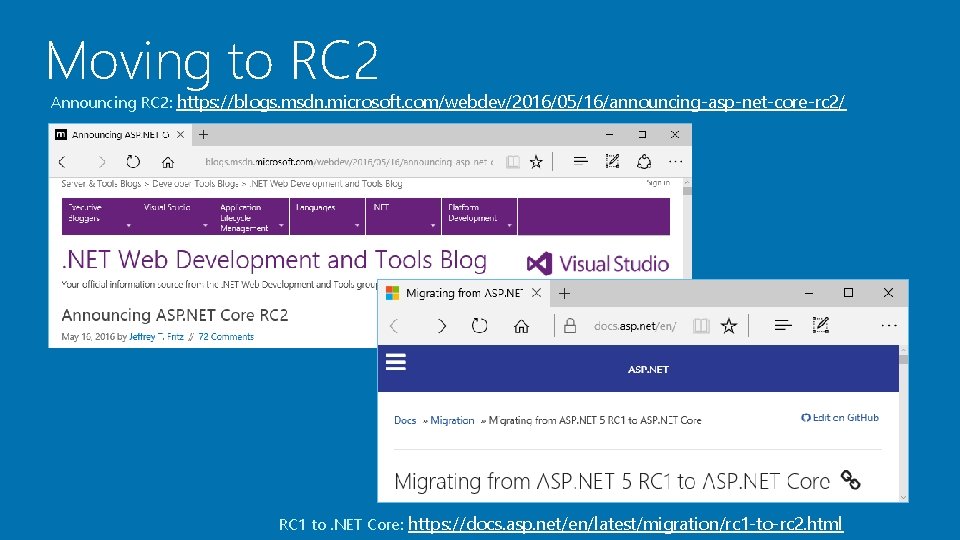
Task: Click Back arrow in docs.asp.net window
Action: pos(394,326)
